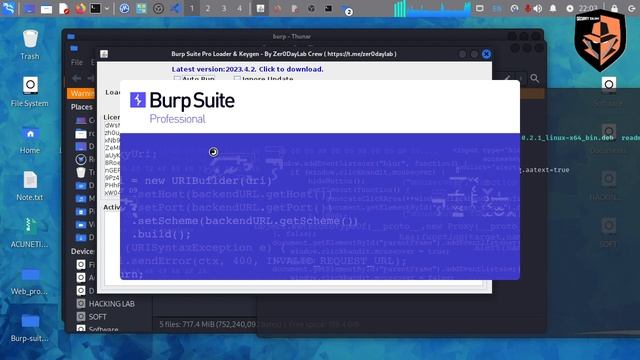Click the taskbar window button with badge 2
Image resolution: width=640 pixels, height=360 pixels.
[x=346, y=9]
